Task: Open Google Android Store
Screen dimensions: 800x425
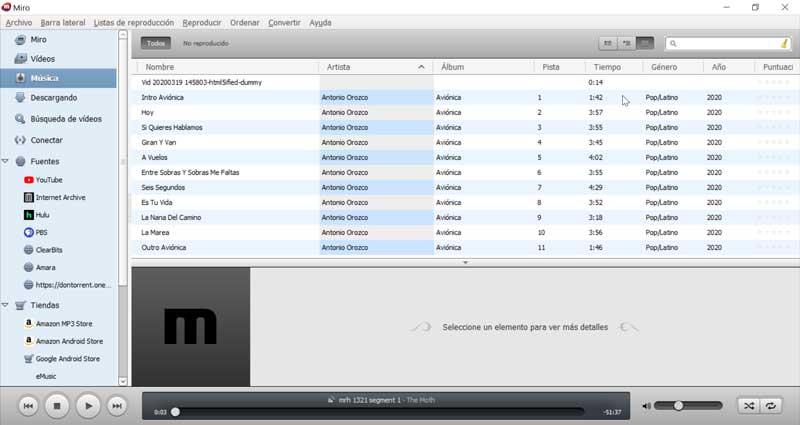Action: coord(67,359)
